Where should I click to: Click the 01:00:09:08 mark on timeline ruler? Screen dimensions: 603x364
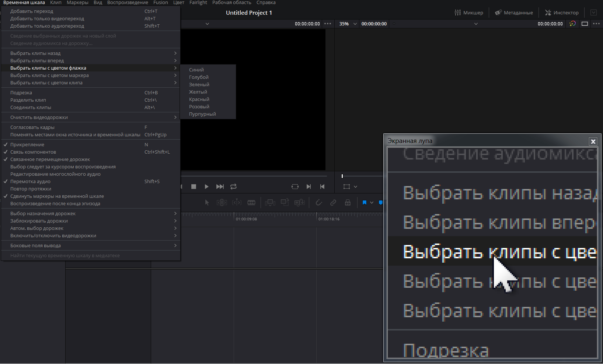[x=246, y=219]
